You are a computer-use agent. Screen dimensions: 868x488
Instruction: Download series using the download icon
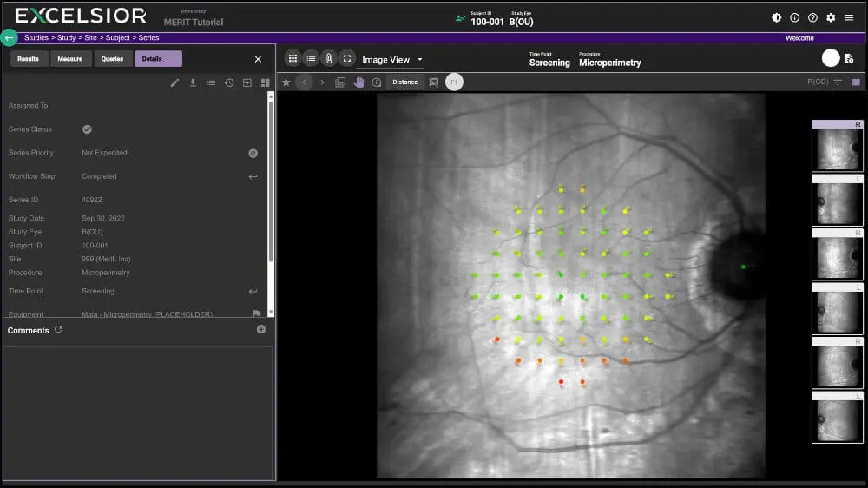coord(193,83)
